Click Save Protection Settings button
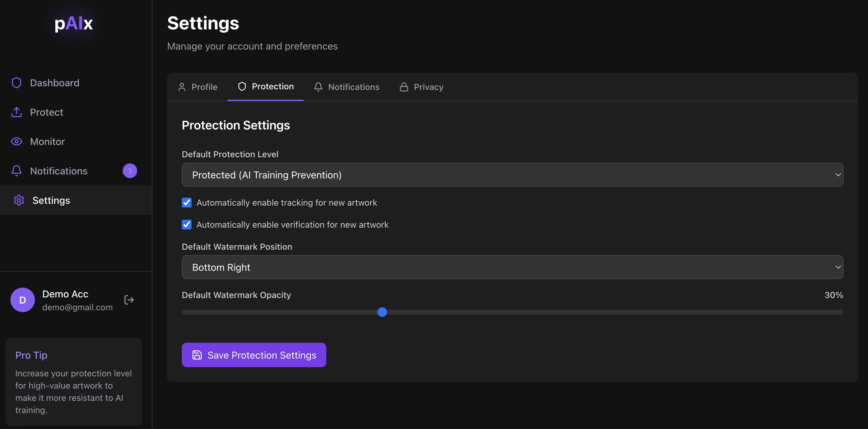Viewport: 868px width, 429px height. tap(254, 355)
